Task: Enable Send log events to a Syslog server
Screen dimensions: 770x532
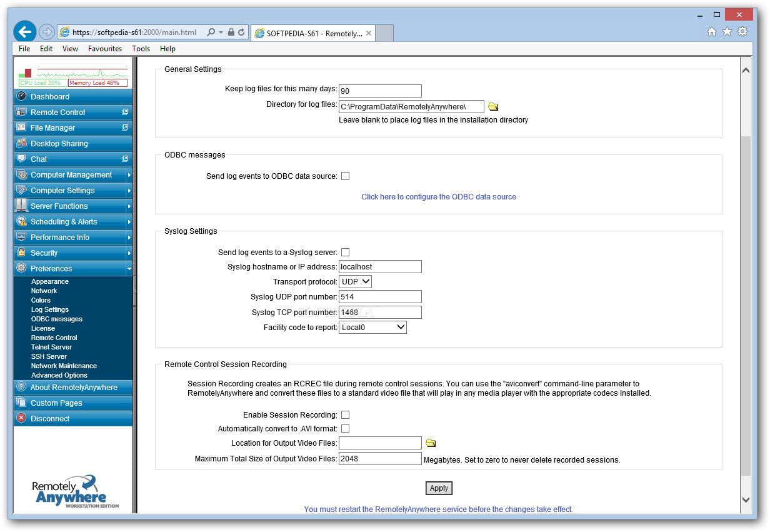Action: (x=345, y=253)
